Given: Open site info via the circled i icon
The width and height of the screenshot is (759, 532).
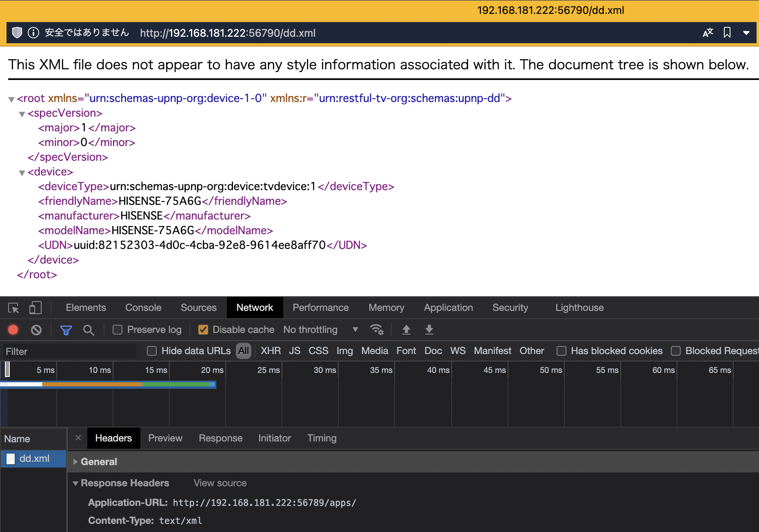Looking at the screenshot, I should [33, 33].
